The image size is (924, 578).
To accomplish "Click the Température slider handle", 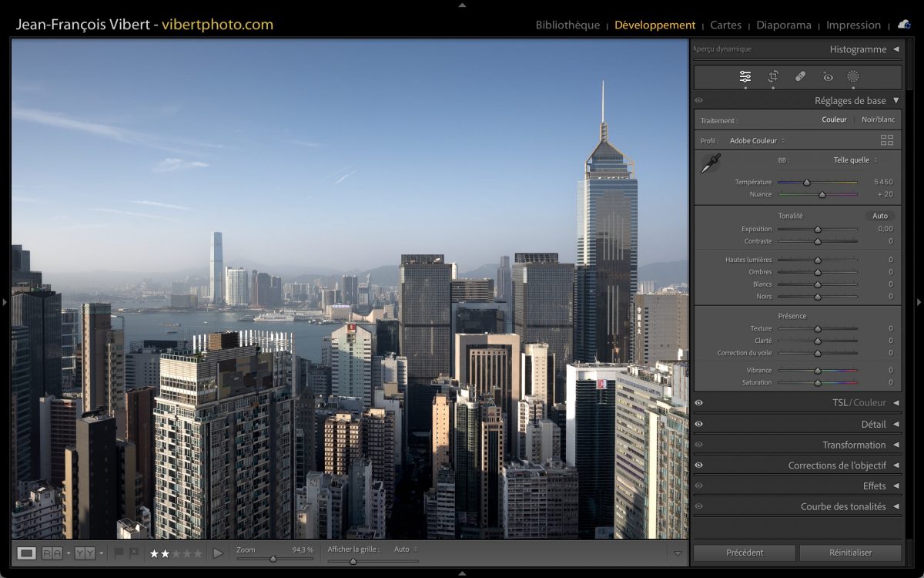I will coord(807,183).
